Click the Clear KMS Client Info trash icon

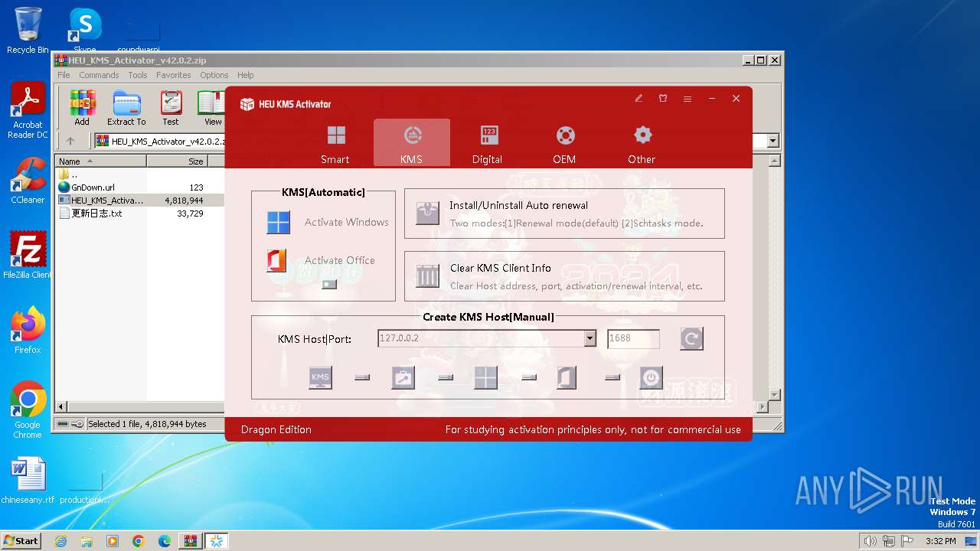point(427,275)
